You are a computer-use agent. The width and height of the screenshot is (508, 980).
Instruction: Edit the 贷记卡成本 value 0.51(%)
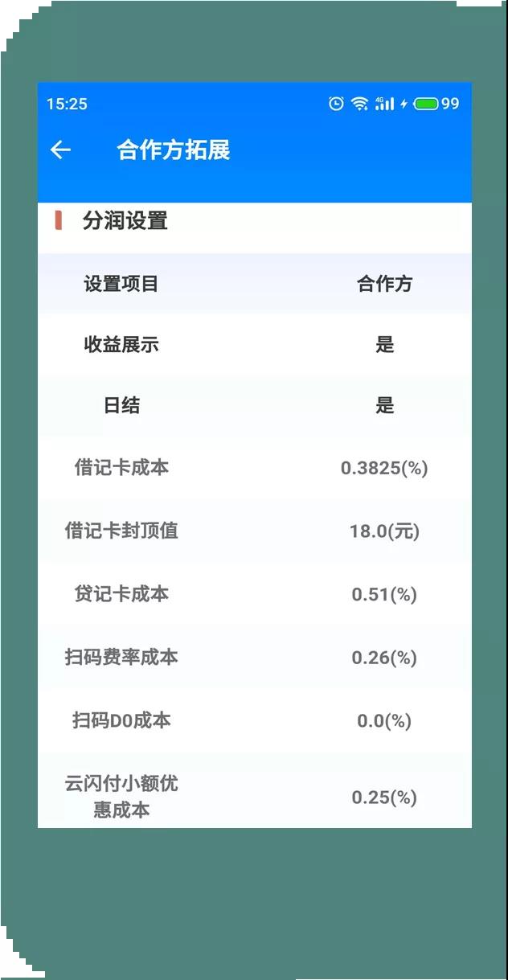pyautogui.click(x=384, y=595)
